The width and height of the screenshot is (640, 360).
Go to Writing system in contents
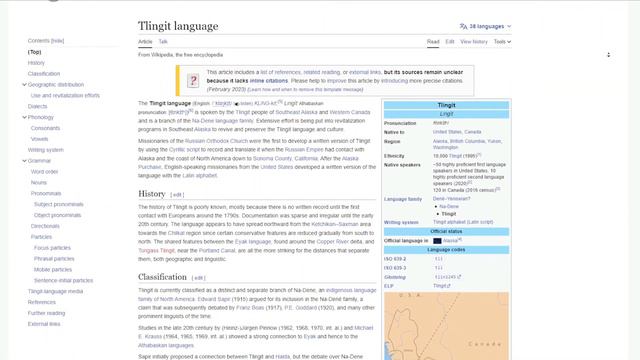click(46, 150)
